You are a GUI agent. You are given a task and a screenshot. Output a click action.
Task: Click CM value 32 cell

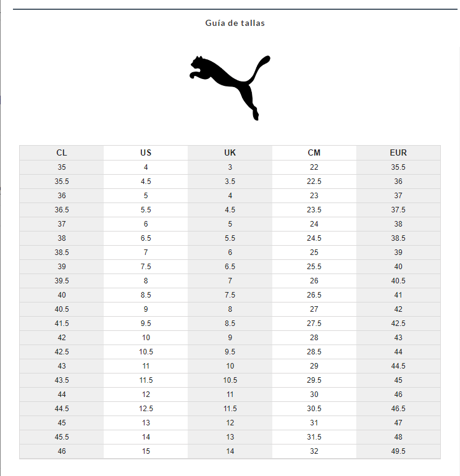[314, 451]
